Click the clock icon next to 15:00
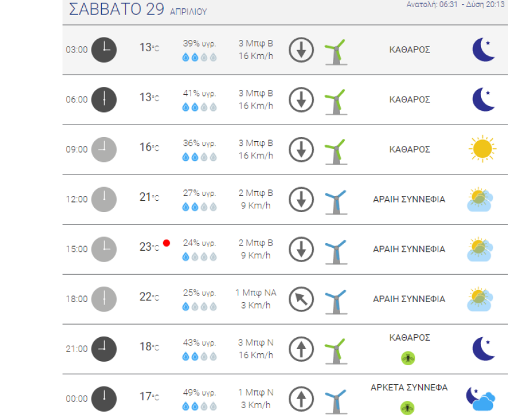 click(104, 249)
